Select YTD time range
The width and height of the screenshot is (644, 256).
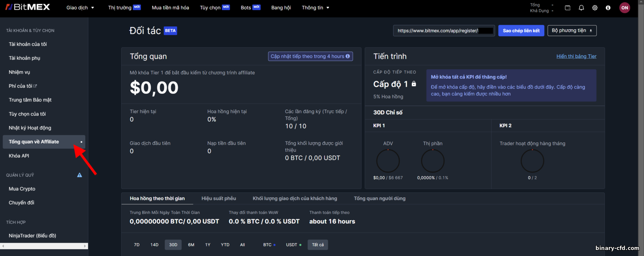tap(225, 245)
